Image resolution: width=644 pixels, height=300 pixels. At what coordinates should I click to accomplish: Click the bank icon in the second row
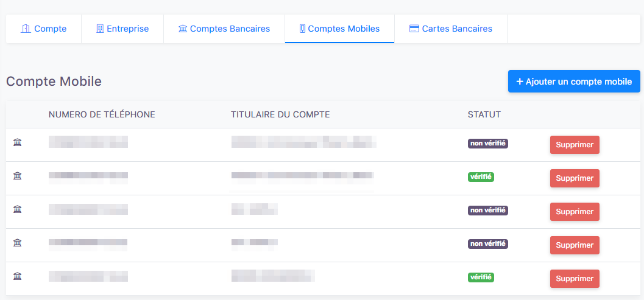click(x=17, y=176)
